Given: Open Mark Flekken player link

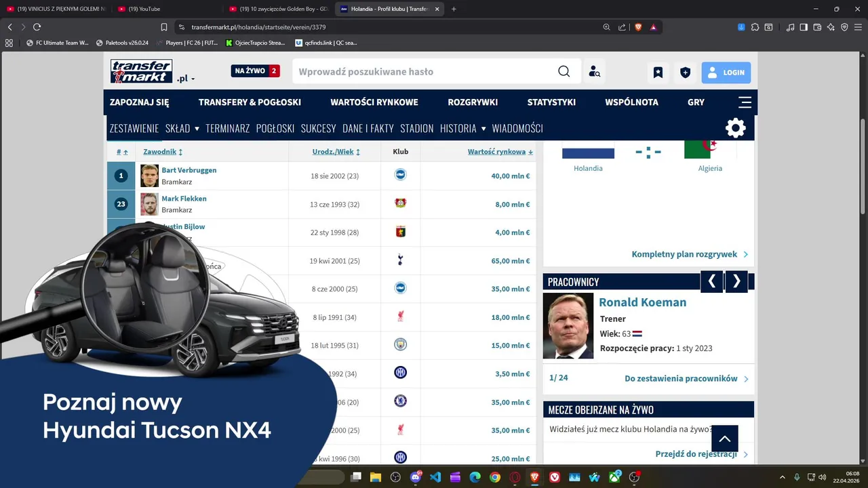Looking at the screenshot, I should (184, 199).
